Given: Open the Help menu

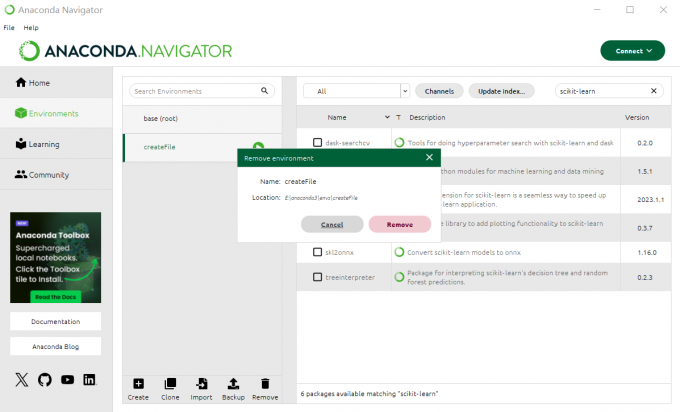Looking at the screenshot, I should (x=31, y=27).
